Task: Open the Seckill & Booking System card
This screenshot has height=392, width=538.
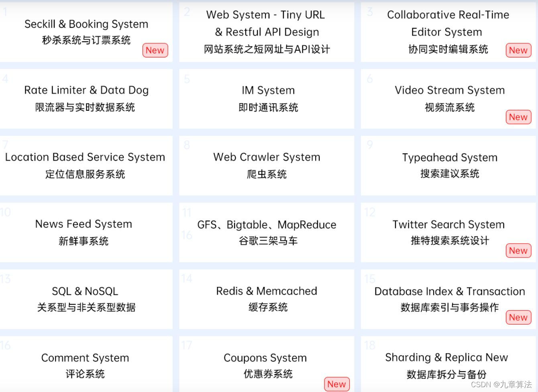Action: [86, 32]
